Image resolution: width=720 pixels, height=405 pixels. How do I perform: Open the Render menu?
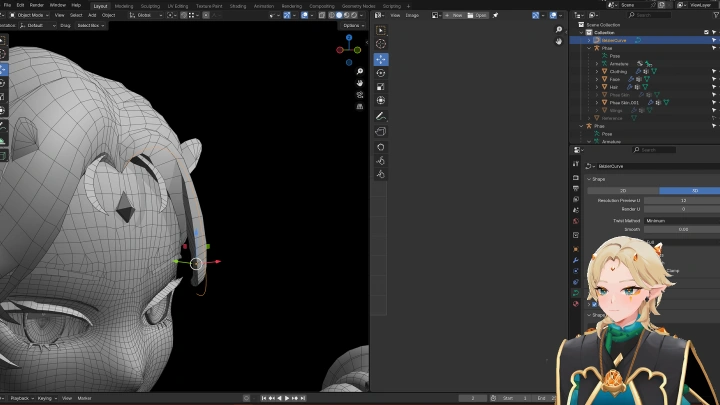(x=37, y=5)
